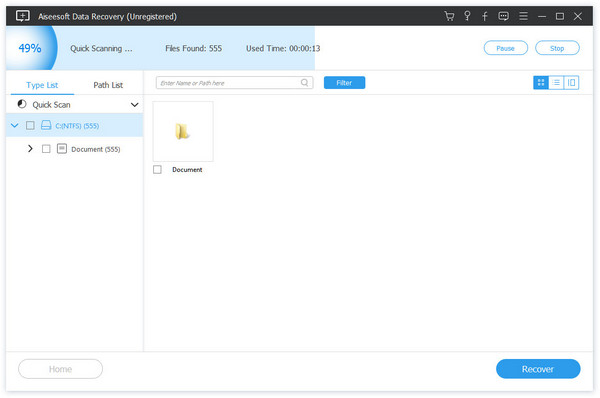
Task: Focus the name or path search field
Action: tap(235, 83)
